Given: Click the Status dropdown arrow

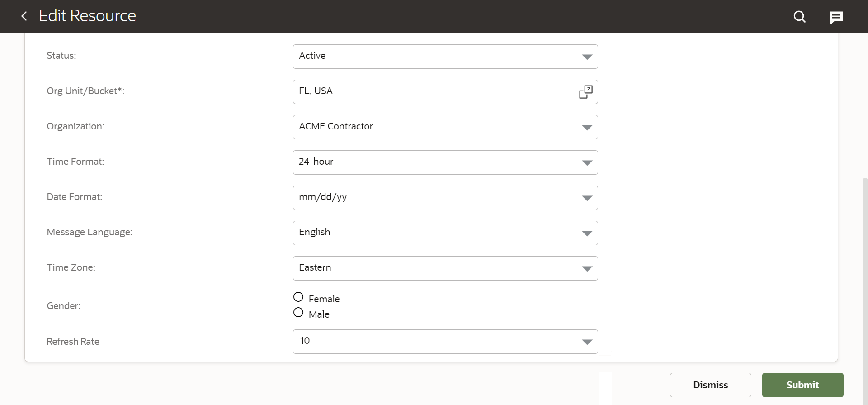Looking at the screenshot, I should pyautogui.click(x=587, y=57).
